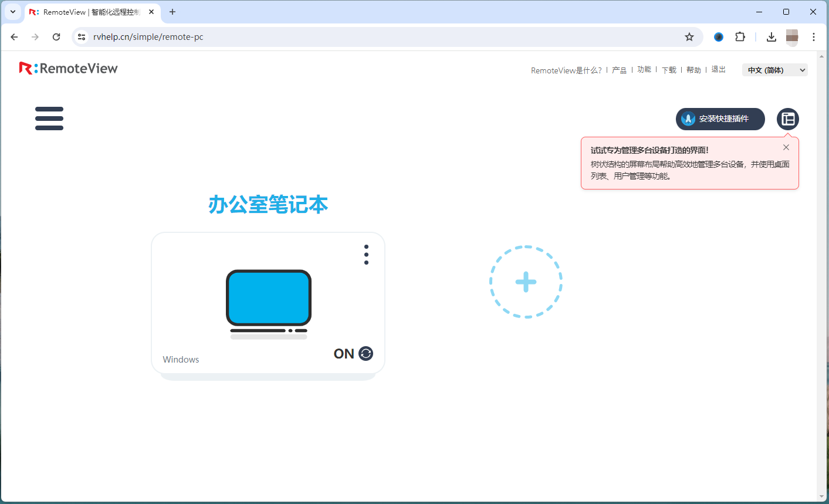Viewport: 829px width, 504px height.
Task: Click the tooltip heading 试试专为管理多台设备打造的界面!
Action: pyautogui.click(x=649, y=150)
